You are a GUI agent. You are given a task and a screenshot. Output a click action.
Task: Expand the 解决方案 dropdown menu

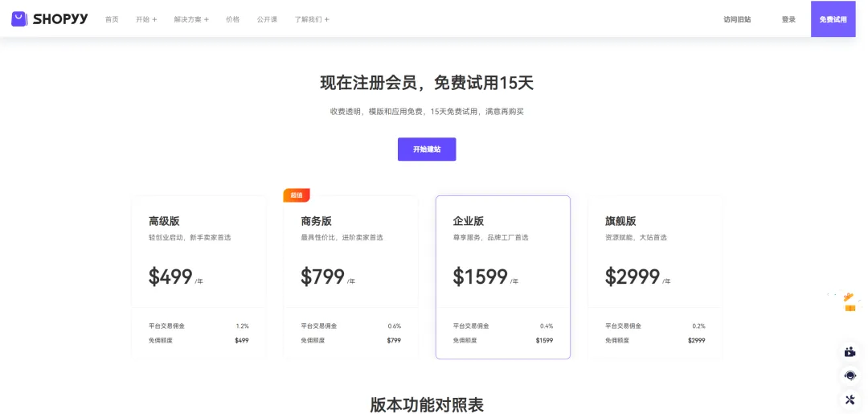click(x=191, y=19)
